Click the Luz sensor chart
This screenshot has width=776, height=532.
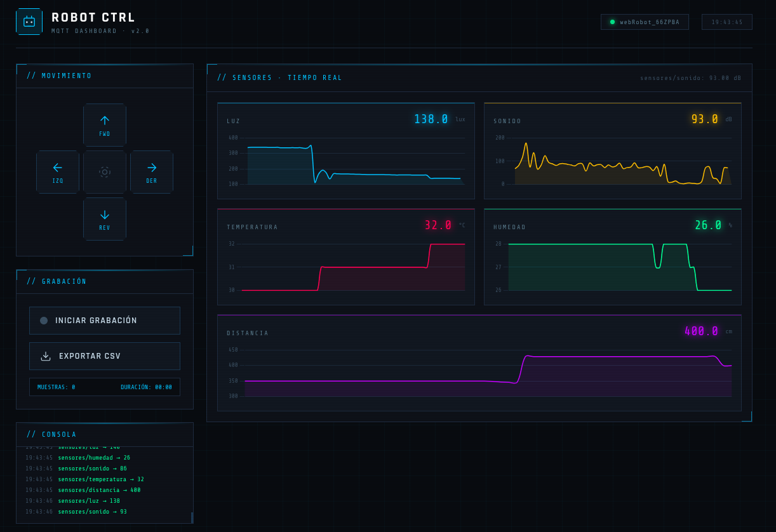[346, 161]
